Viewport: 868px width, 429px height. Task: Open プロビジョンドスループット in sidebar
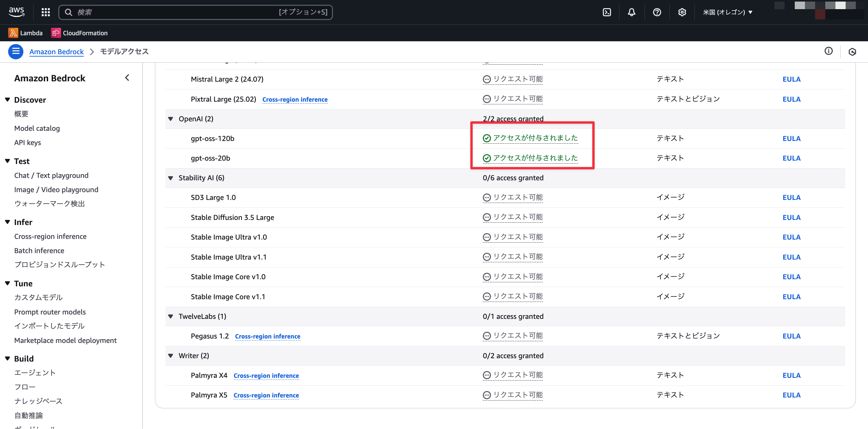(60, 265)
